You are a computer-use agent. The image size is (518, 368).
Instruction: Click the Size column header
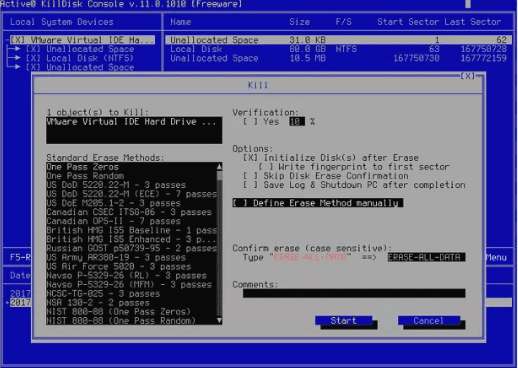click(x=299, y=22)
